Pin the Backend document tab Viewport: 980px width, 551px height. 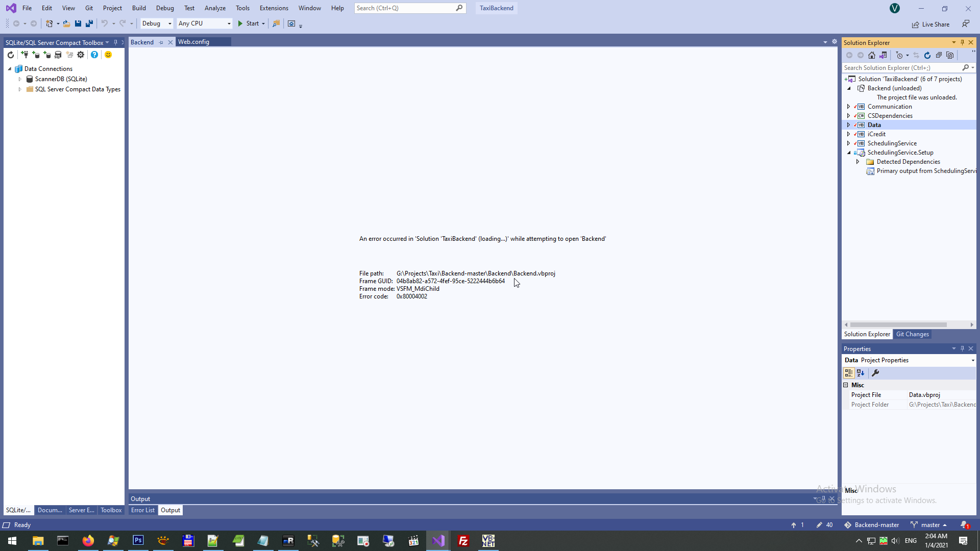(161, 42)
